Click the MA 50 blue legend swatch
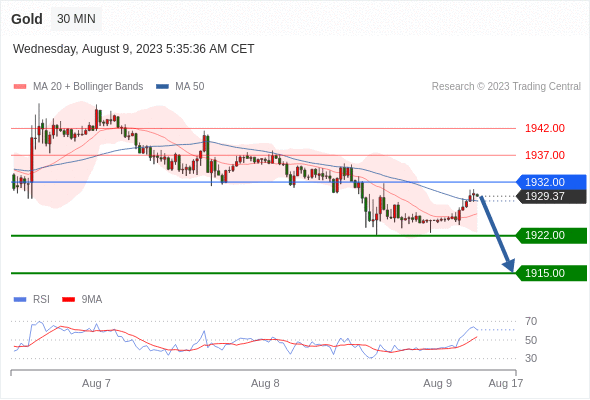The width and height of the screenshot is (590, 400). [x=163, y=87]
